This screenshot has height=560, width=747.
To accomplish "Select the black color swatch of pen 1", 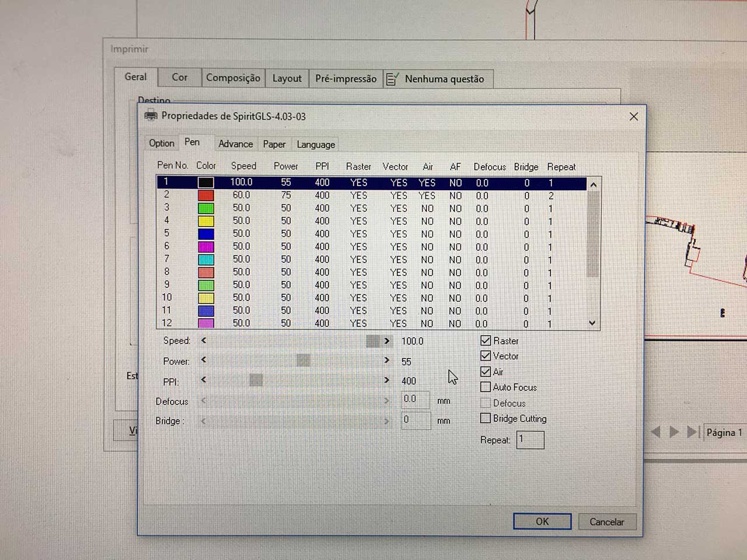I will coord(205,183).
